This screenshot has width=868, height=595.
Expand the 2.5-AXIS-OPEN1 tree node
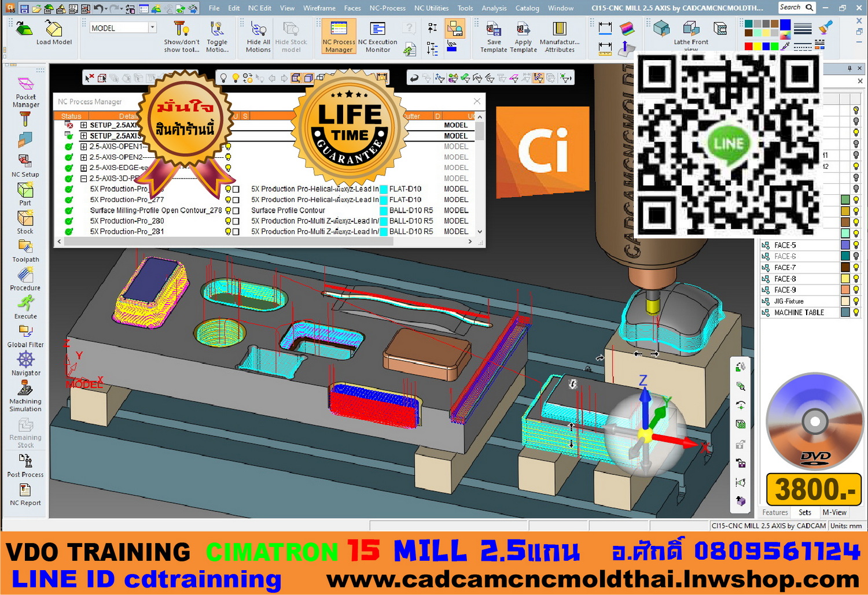84,147
